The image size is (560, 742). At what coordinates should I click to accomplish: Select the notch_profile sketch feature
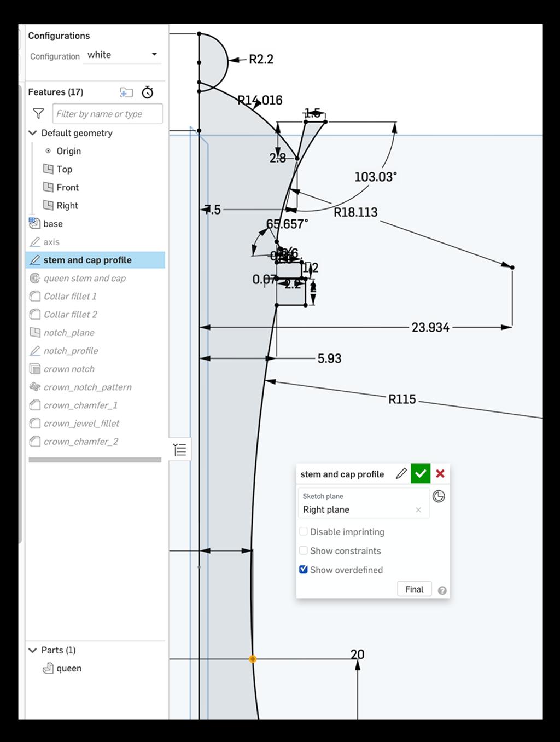click(71, 351)
